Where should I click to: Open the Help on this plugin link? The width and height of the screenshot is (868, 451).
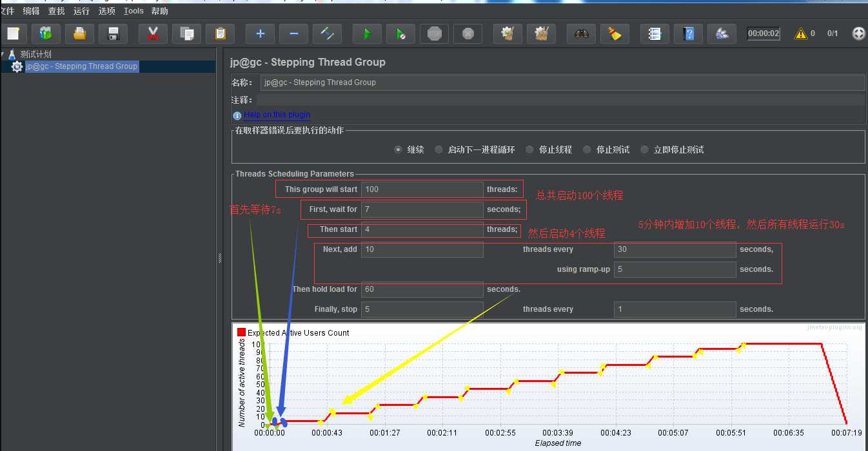pos(277,115)
